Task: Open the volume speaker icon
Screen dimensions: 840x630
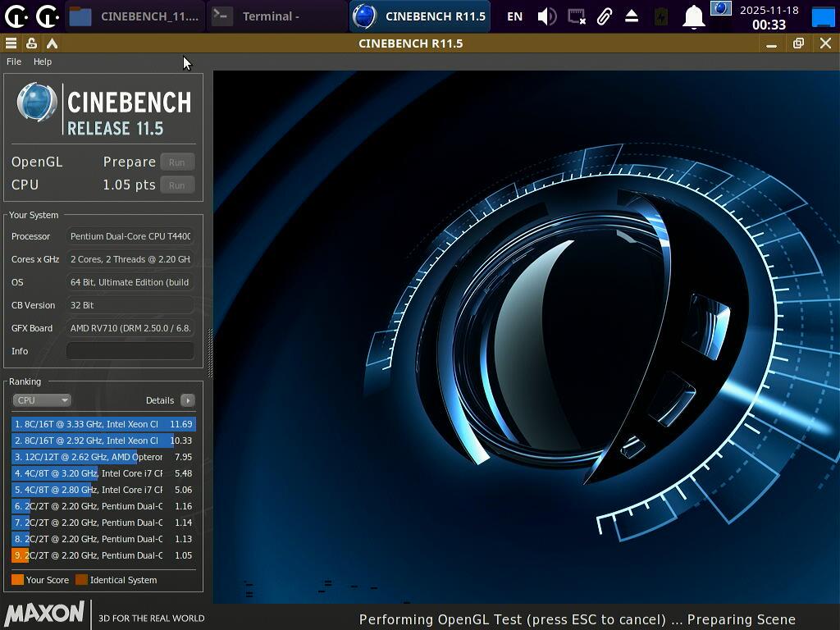Action: click(x=546, y=16)
